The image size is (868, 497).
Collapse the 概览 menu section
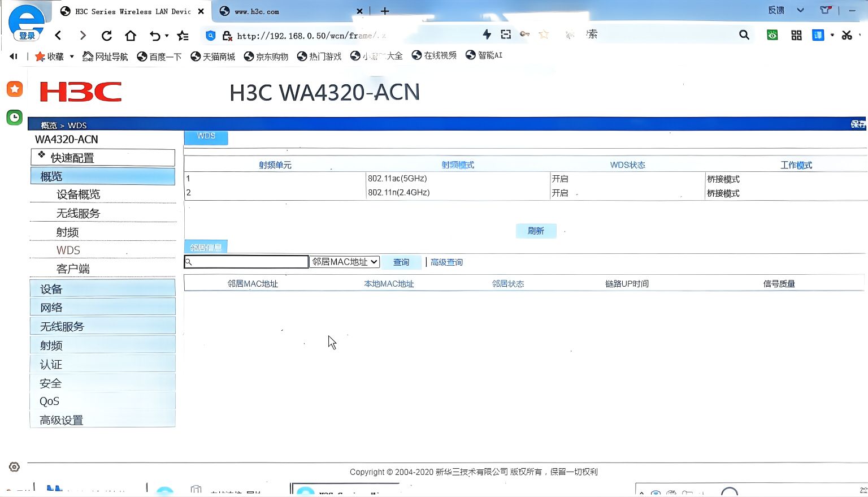(x=102, y=176)
